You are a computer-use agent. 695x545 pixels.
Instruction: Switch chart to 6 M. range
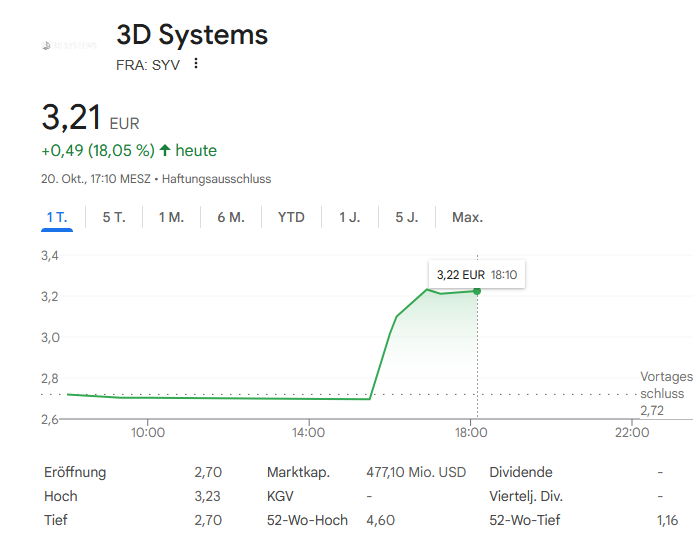point(230,217)
